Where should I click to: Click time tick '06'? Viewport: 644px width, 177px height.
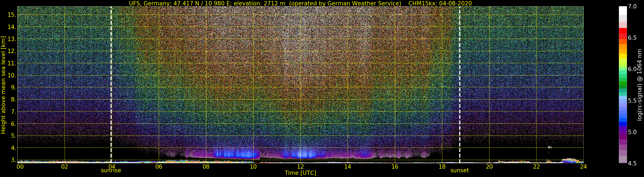[159, 166]
